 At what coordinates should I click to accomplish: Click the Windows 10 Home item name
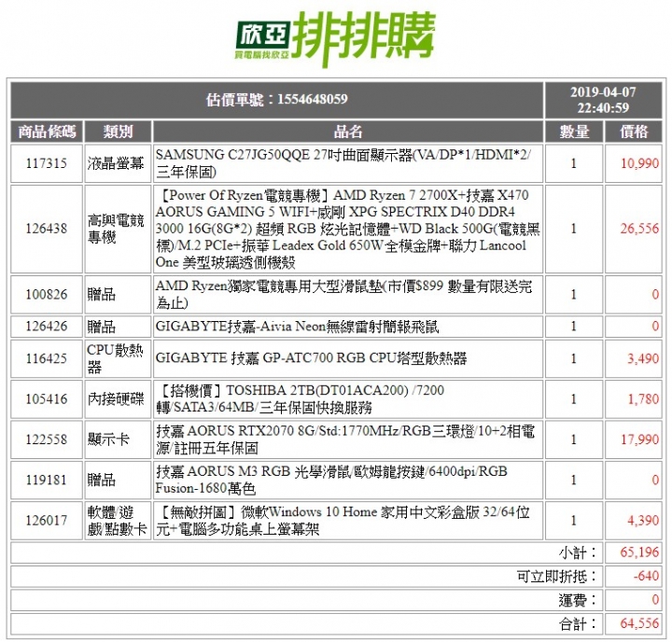pos(343,521)
